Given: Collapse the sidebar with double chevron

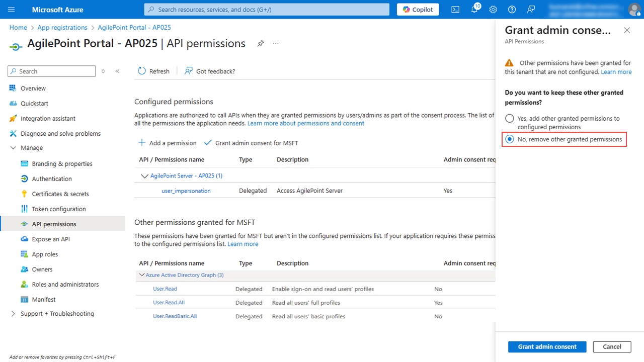Looking at the screenshot, I should point(117,71).
